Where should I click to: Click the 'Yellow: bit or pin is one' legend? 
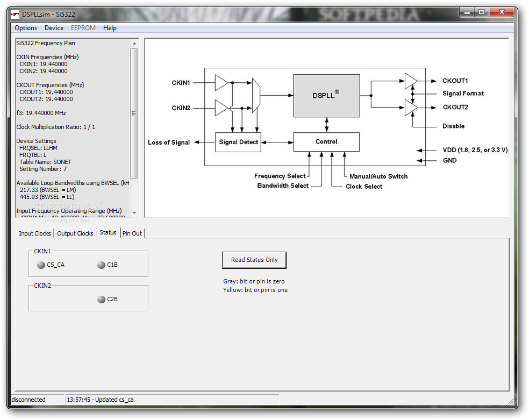255,290
